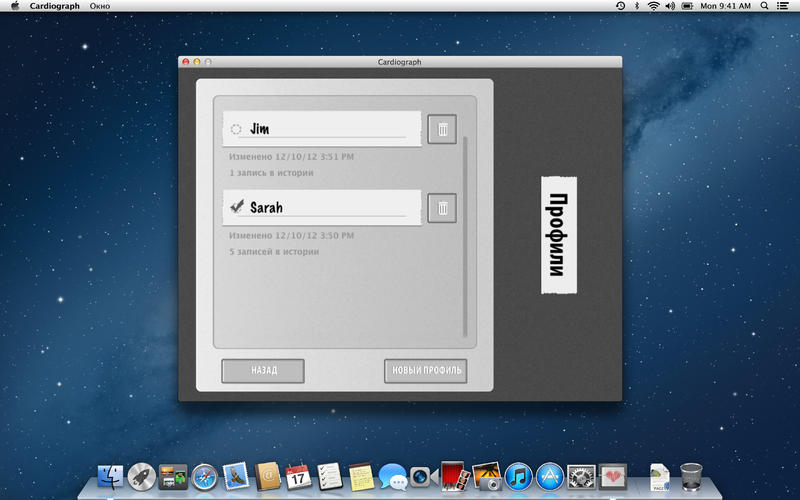Click the text "Изменено 12/10/12 3:50 PM"
Screen dimensions: 800x500
(291, 236)
